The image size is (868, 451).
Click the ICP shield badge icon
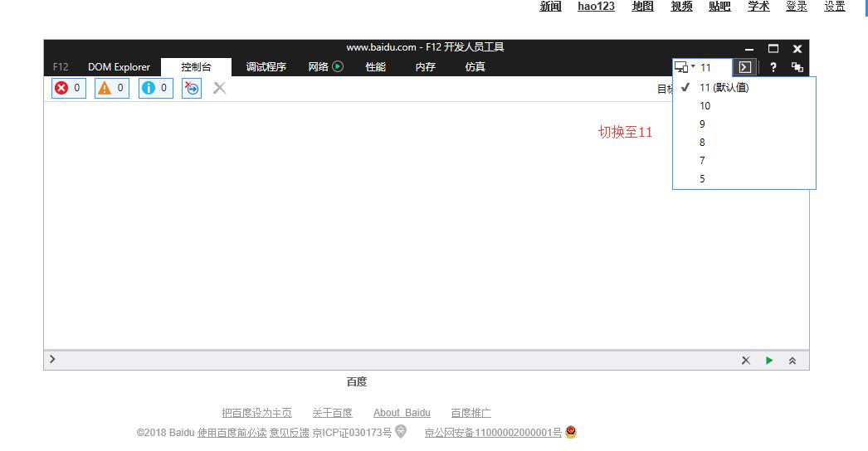pyautogui.click(x=401, y=430)
